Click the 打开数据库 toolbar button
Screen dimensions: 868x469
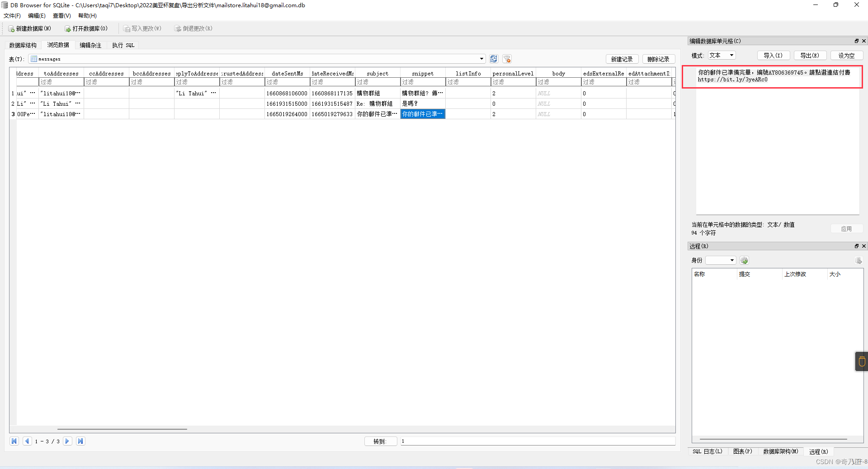pyautogui.click(x=86, y=28)
